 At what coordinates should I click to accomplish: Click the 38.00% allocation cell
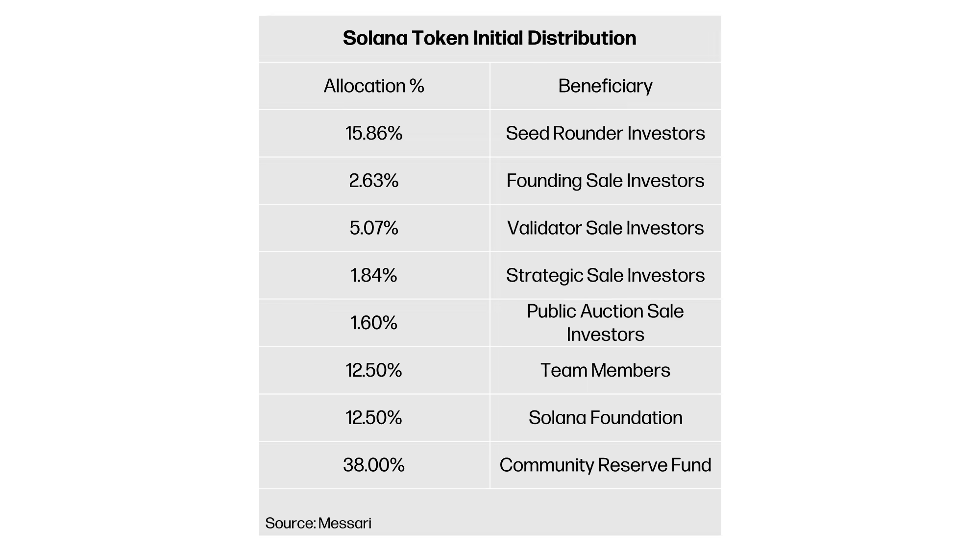(x=374, y=465)
